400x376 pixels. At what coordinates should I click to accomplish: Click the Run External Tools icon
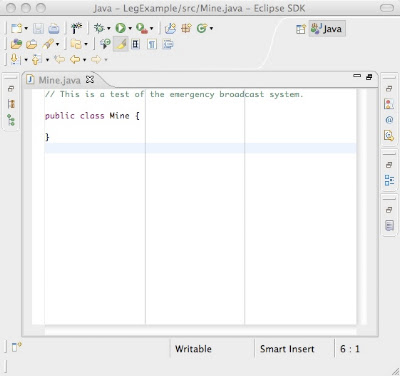142,28
